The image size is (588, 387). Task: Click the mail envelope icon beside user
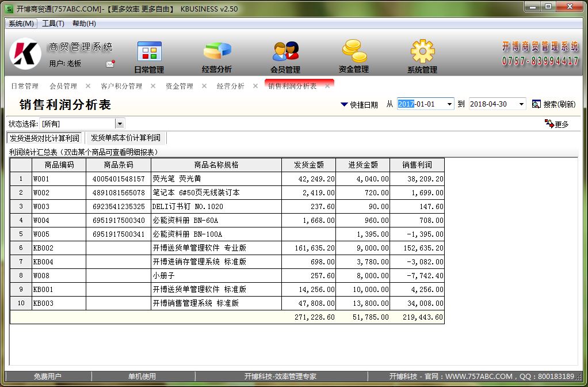(x=110, y=64)
